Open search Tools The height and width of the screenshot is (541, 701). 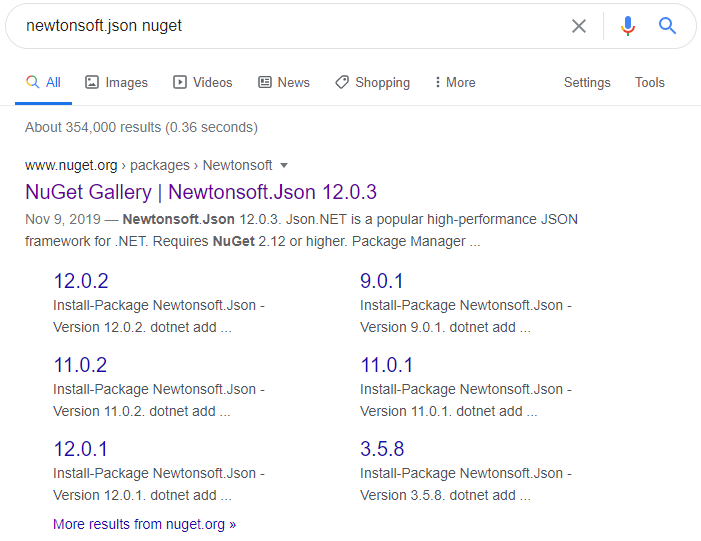650,82
